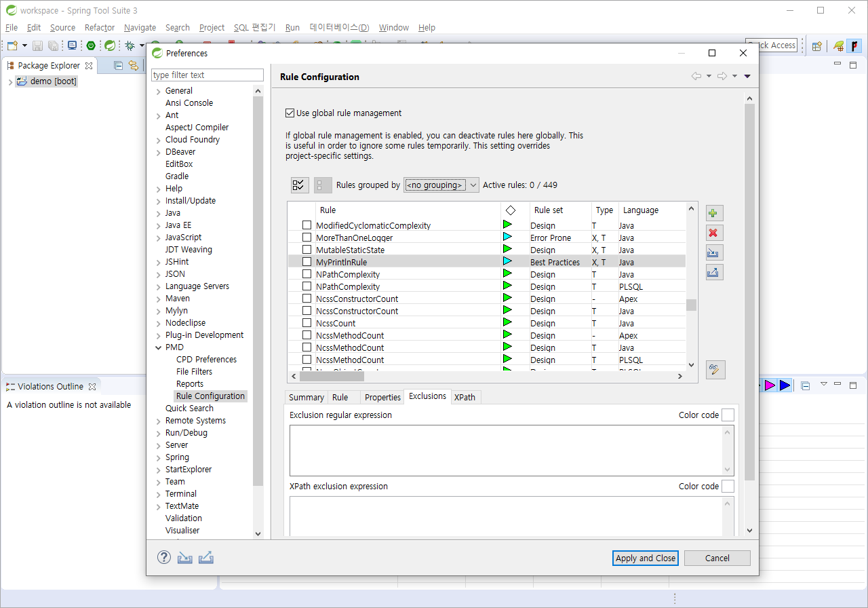Click the remove rule red X icon
This screenshot has width=868, height=608.
pos(714,233)
